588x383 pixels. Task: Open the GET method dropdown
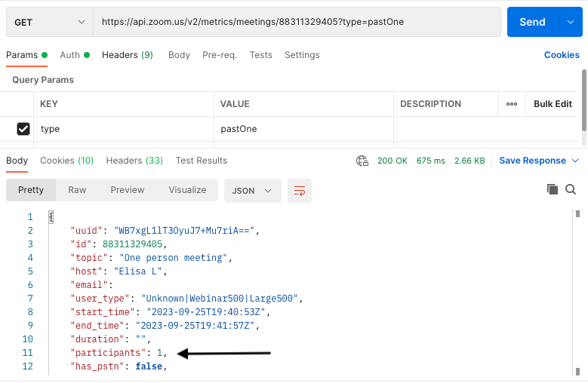click(50, 22)
